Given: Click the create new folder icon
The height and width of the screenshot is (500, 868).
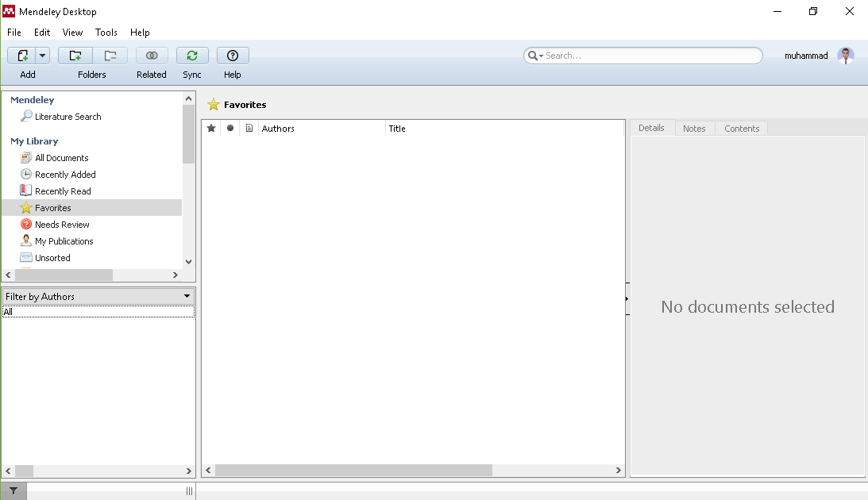Looking at the screenshot, I should click(x=75, y=56).
